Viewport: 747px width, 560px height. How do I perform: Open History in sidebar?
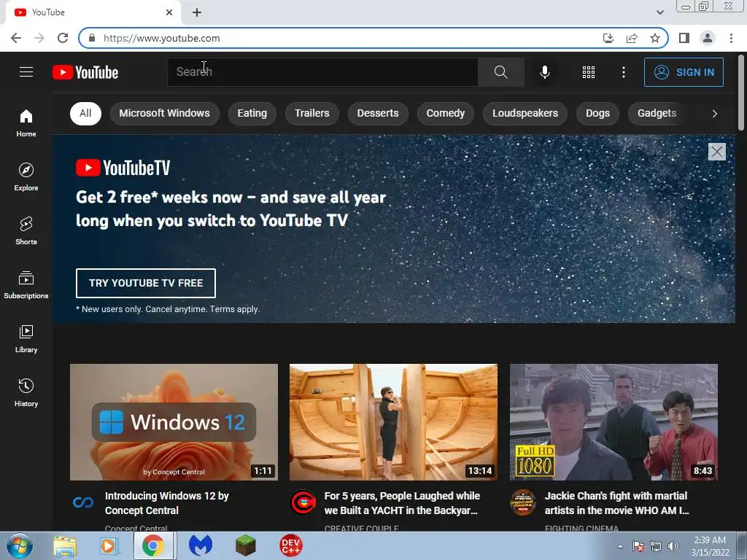click(x=26, y=392)
